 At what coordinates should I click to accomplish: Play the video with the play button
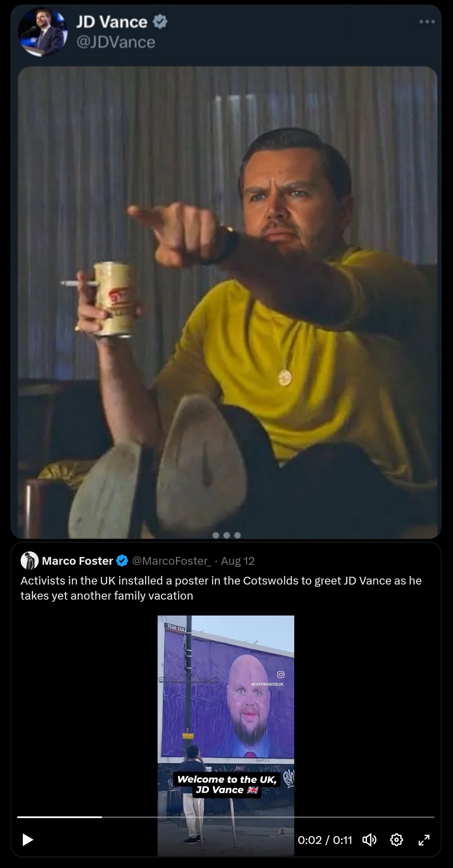28,840
